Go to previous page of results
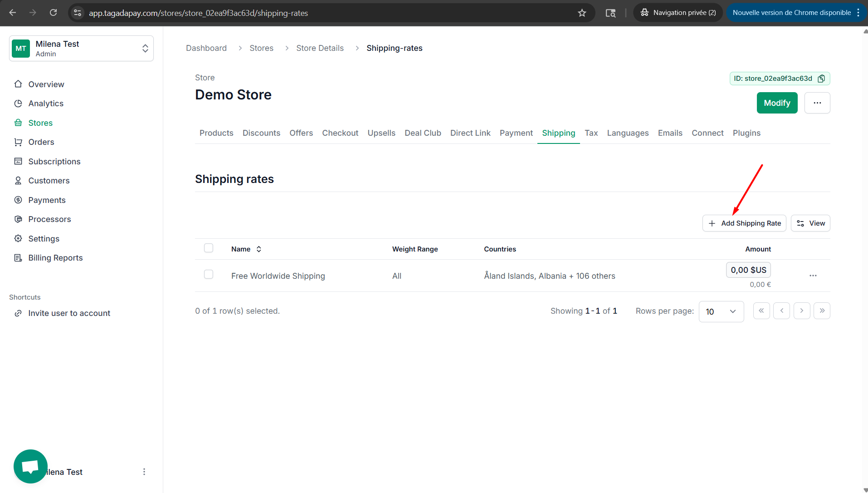The height and width of the screenshot is (493, 868). (x=782, y=311)
